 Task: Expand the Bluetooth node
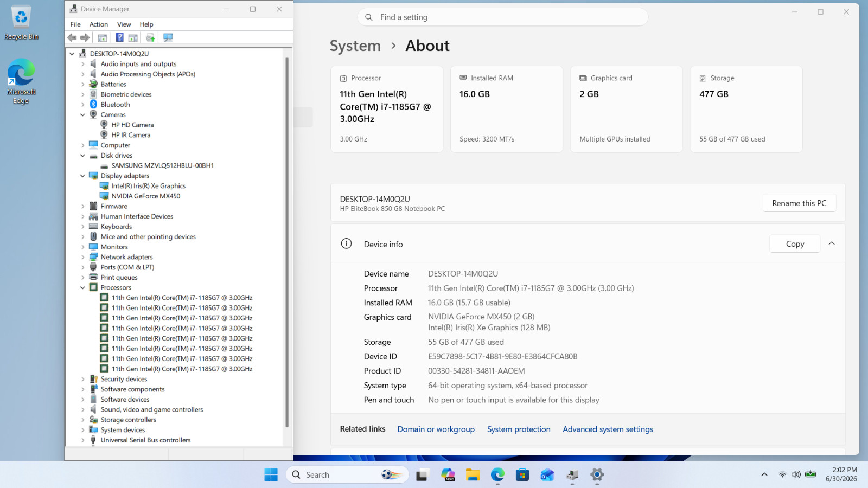coord(82,105)
